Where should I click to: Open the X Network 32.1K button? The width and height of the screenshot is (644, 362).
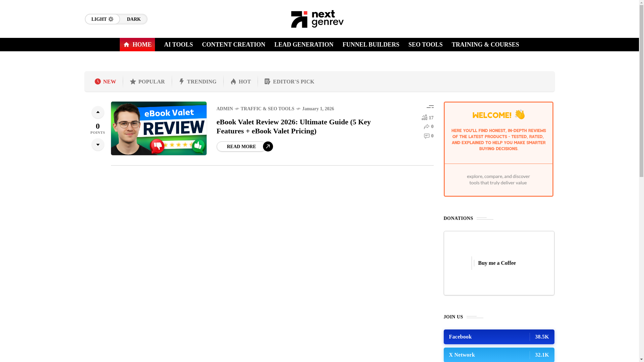pyautogui.click(x=499, y=355)
